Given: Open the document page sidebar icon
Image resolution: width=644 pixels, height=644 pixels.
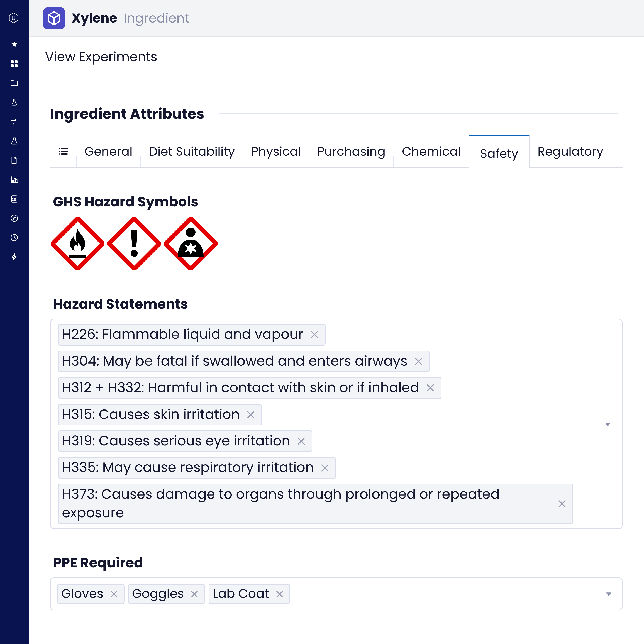Looking at the screenshot, I should (14, 160).
